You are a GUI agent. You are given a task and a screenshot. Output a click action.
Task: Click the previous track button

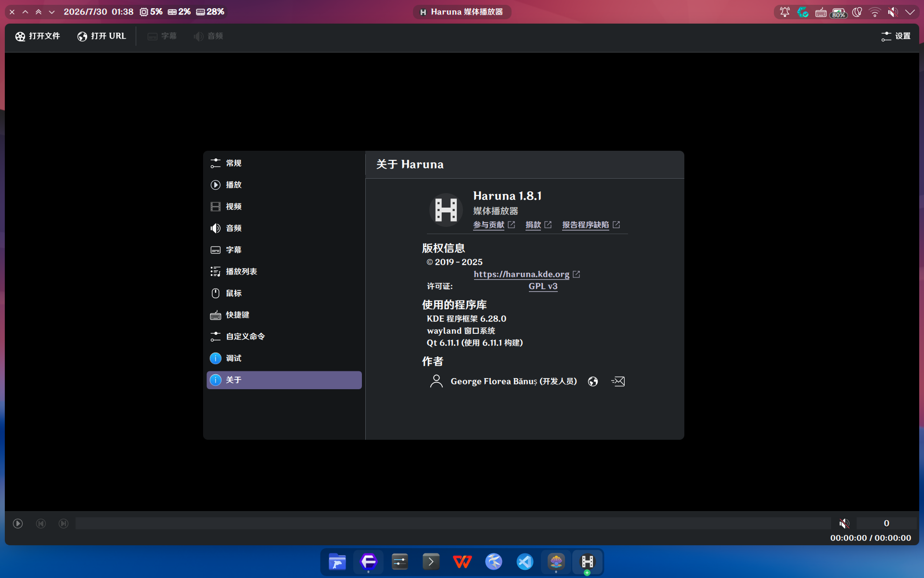41,524
